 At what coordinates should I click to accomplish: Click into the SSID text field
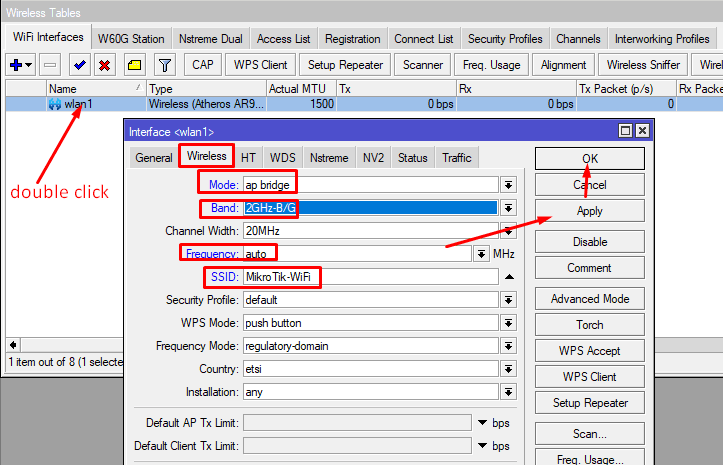pos(371,277)
